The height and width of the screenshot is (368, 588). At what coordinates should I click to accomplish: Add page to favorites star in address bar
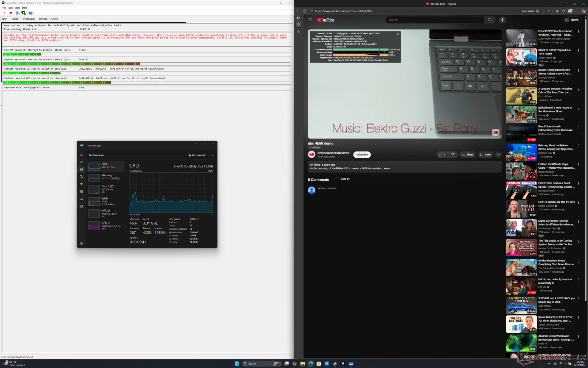pyautogui.click(x=549, y=11)
